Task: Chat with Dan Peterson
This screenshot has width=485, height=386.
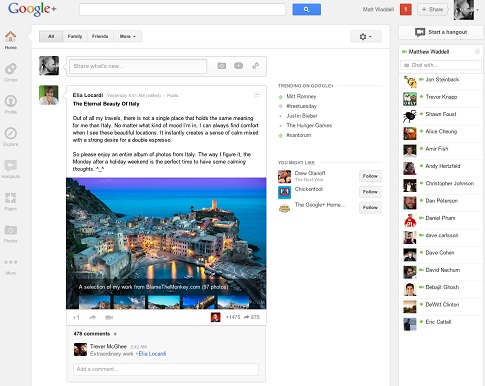Action: point(441,203)
